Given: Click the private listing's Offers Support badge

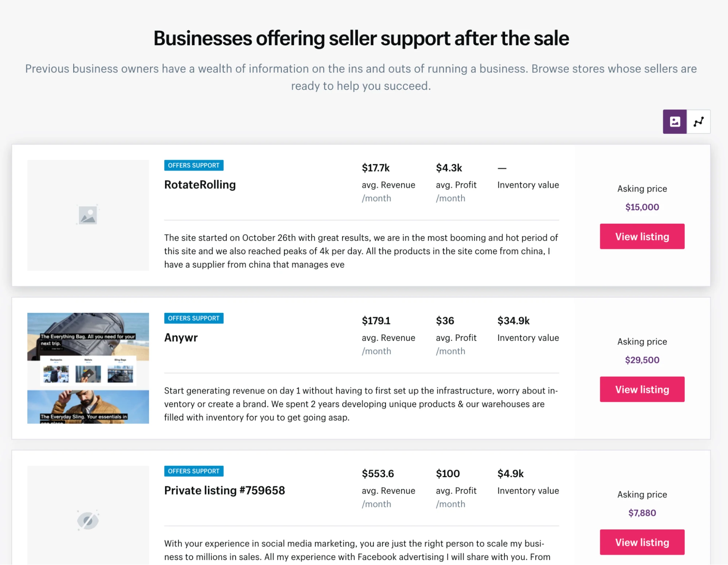Looking at the screenshot, I should [194, 471].
